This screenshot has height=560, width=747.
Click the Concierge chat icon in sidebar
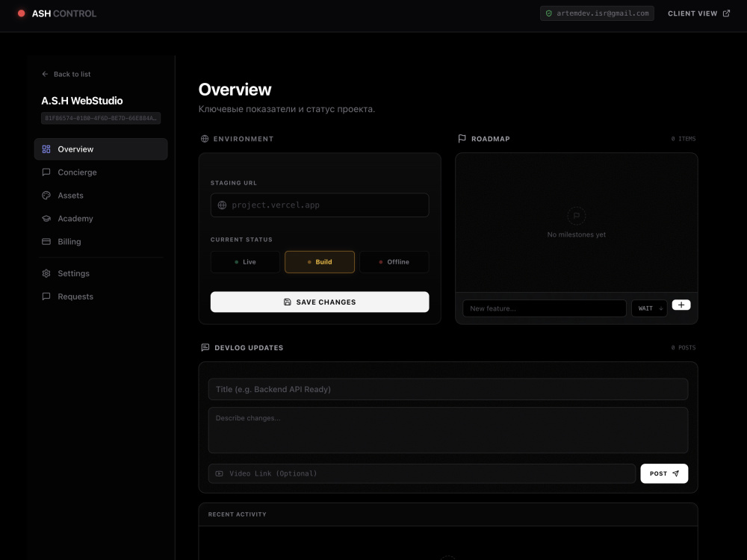pos(46,172)
